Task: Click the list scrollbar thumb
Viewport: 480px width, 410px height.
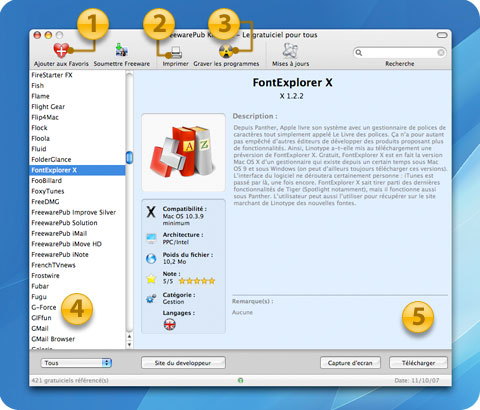Action: [x=129, y=157]
